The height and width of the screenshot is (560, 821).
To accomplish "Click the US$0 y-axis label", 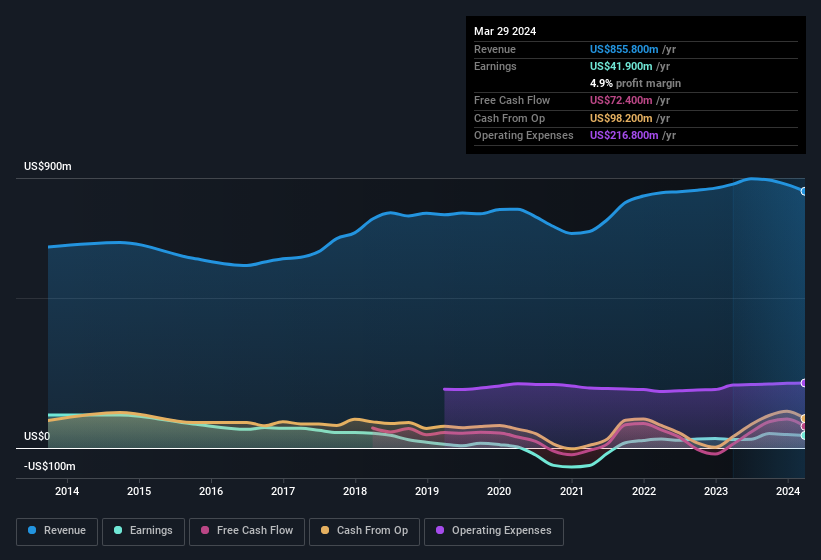I will click(x=37, y=436).
